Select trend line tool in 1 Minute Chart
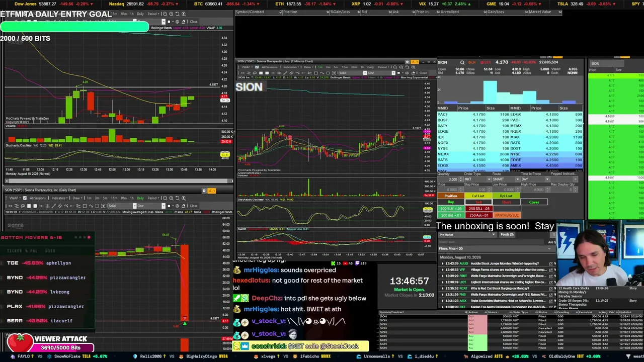The width and height of the screenshot is (644, 362). (285, 73)
